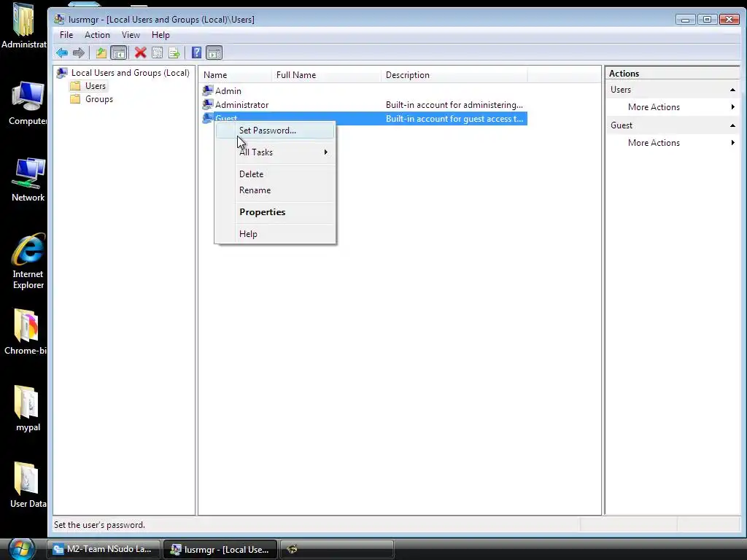Click the Properties toolbar icon
Viewport: 747px width, 560px height.
[158, 52]
